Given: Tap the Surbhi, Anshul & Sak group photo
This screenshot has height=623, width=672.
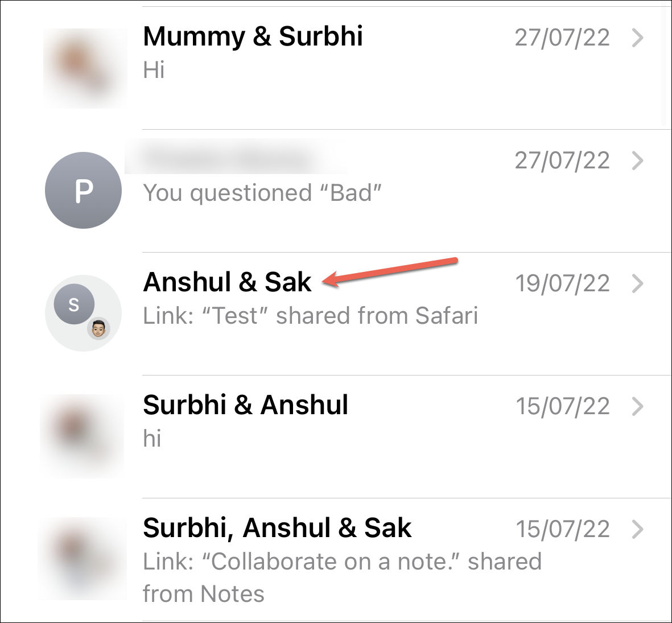Looking at the screenshot, I should click(83, 559).
